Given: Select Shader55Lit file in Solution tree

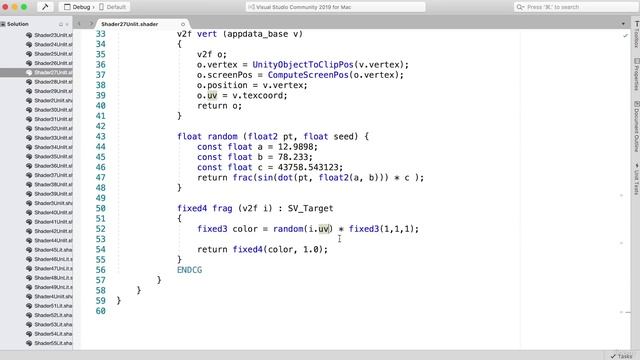Looking at the screenshot, I should (x=49, y=344).
